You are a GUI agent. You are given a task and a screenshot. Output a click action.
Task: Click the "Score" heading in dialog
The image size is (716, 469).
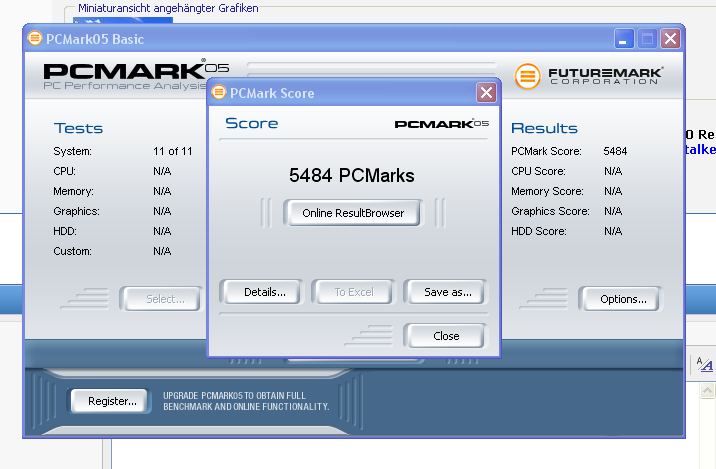pyautogui.click(x=252, y=123)
